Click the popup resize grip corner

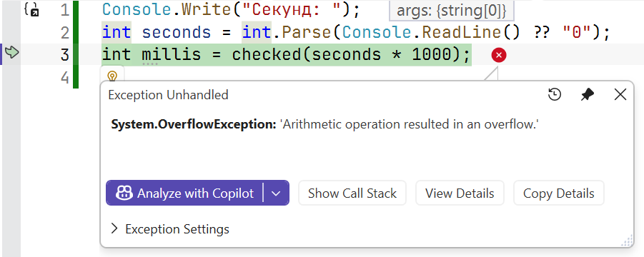click(x=627, y=241)
